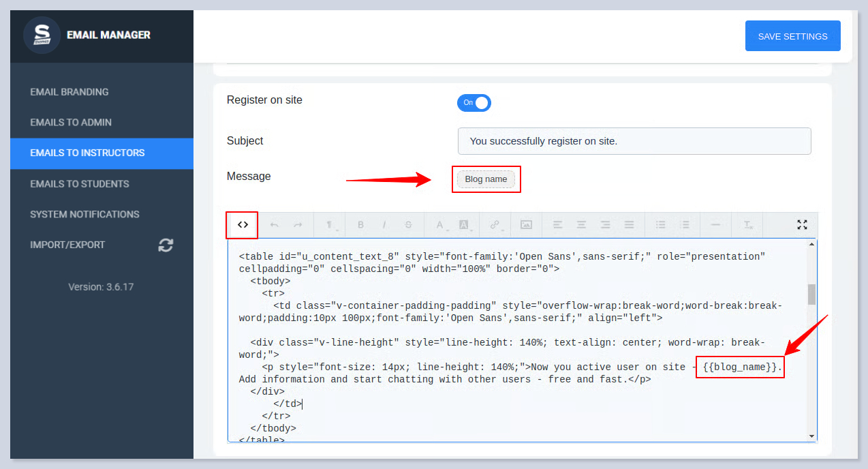Save the email settings
Screen dimensions: 868x469
[792, 36]
